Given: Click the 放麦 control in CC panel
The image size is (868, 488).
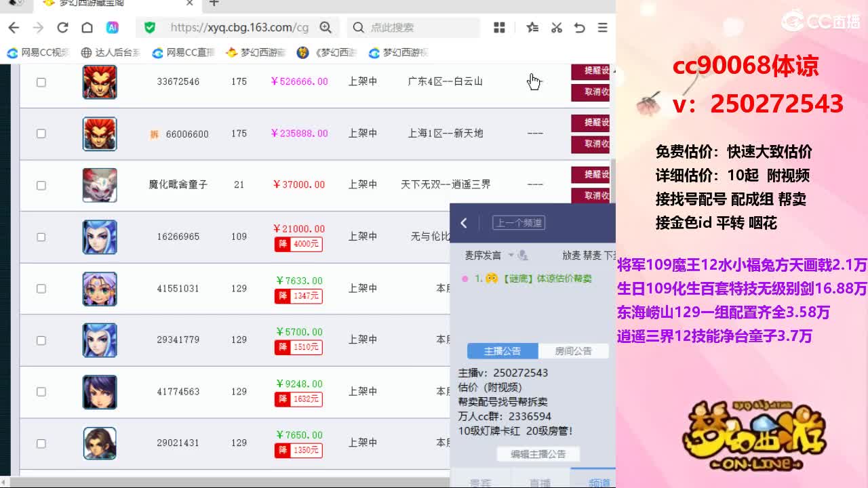Looking at the screenshot, I should (x=572, y=256).
